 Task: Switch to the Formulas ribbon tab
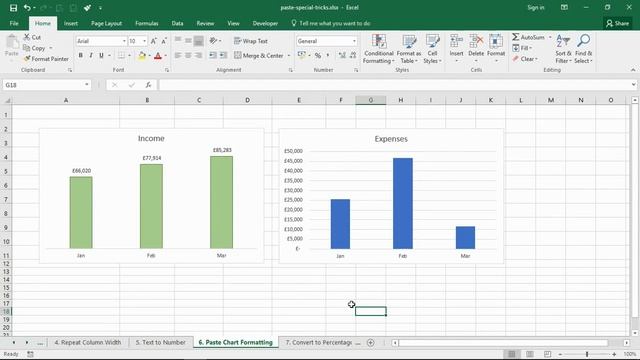point(147,23)
